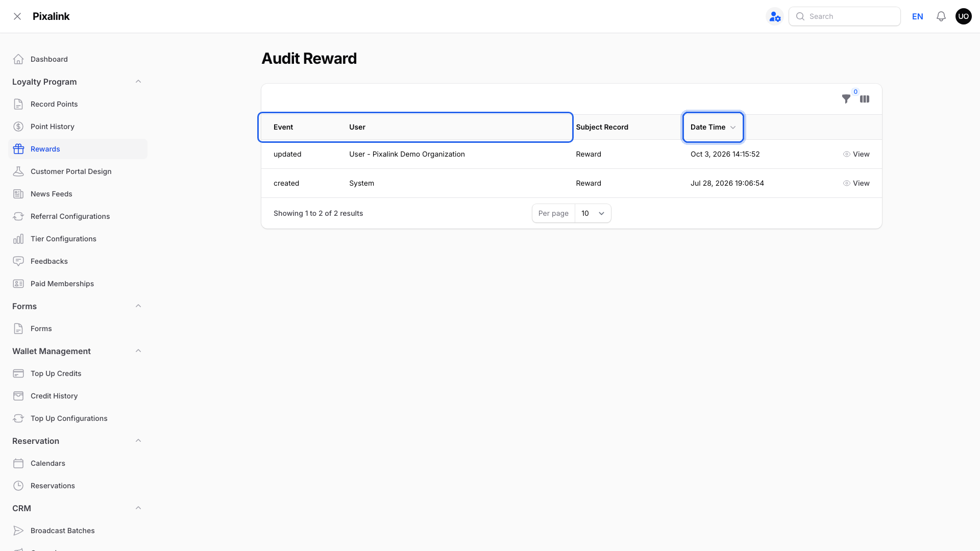This screenshot has width=980, height=551.
Task: Go to Top Up Credits
Action: [78, 373]
